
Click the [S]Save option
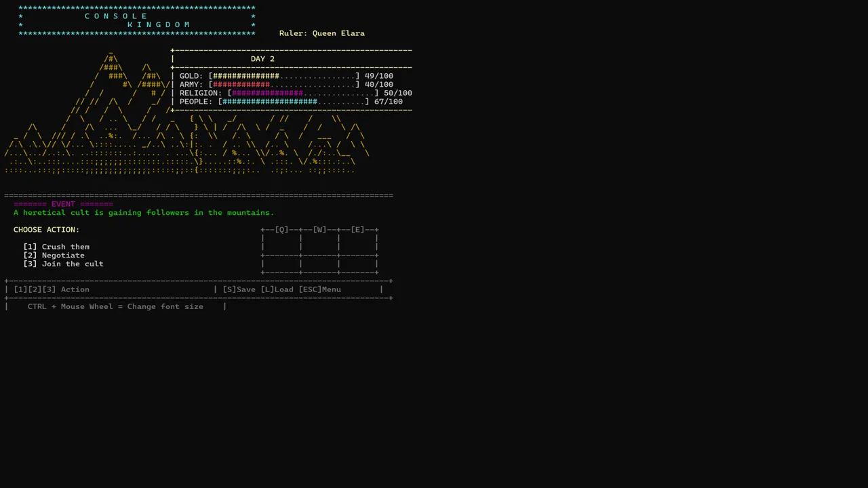[239, 289]
